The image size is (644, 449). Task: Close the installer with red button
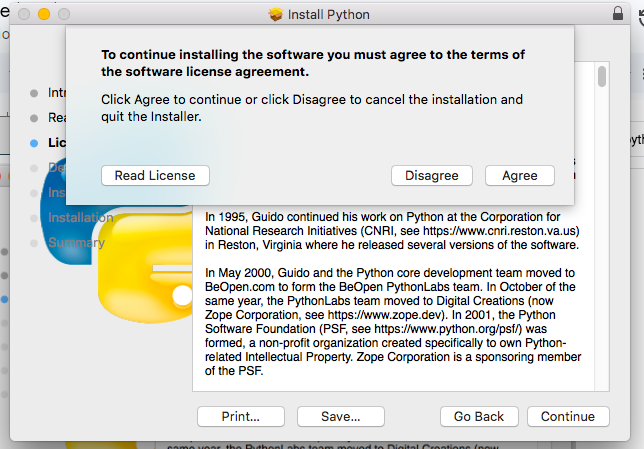click(22, 15)
